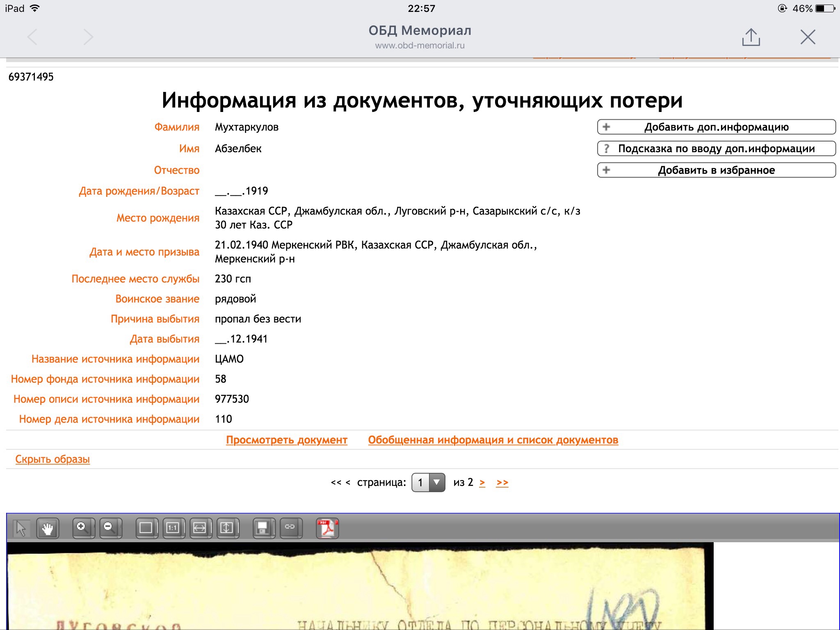Fit document to height
840x630 pixels.
tap(228, 528)
